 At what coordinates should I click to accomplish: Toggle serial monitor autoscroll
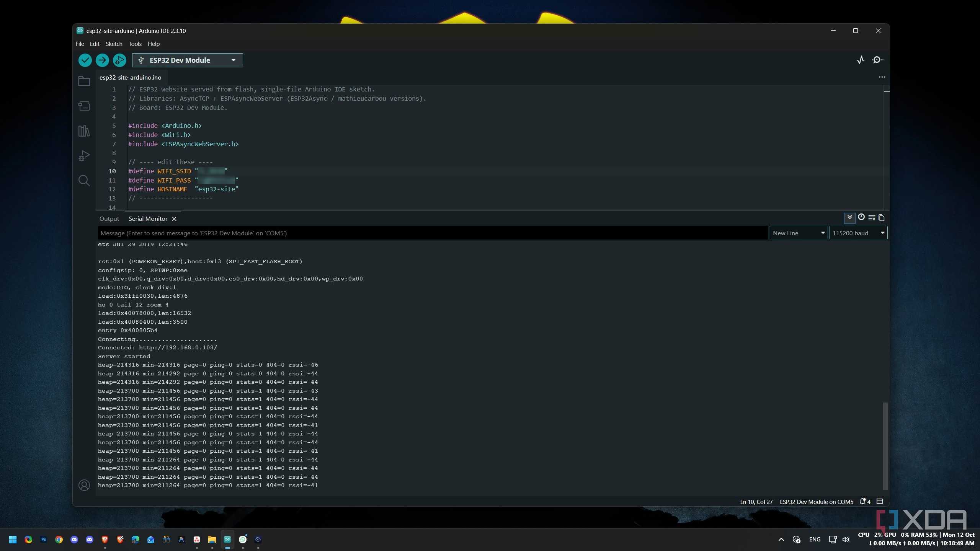coord(850,218)
